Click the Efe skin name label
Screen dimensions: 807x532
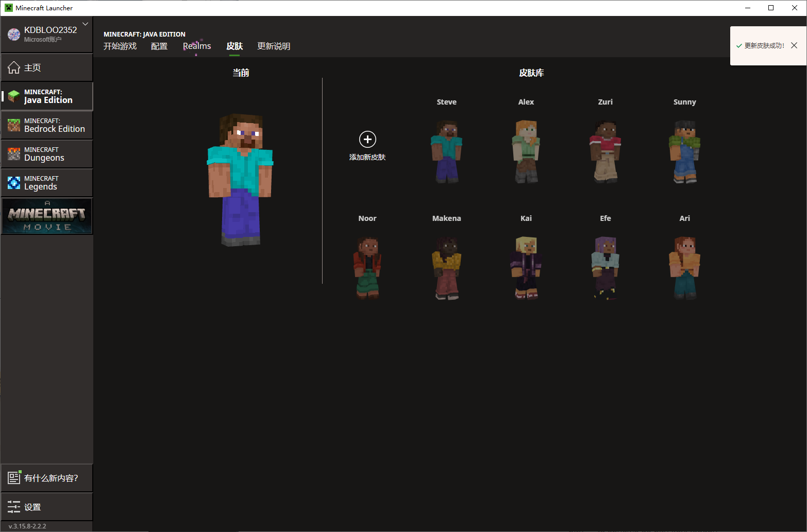606,218
